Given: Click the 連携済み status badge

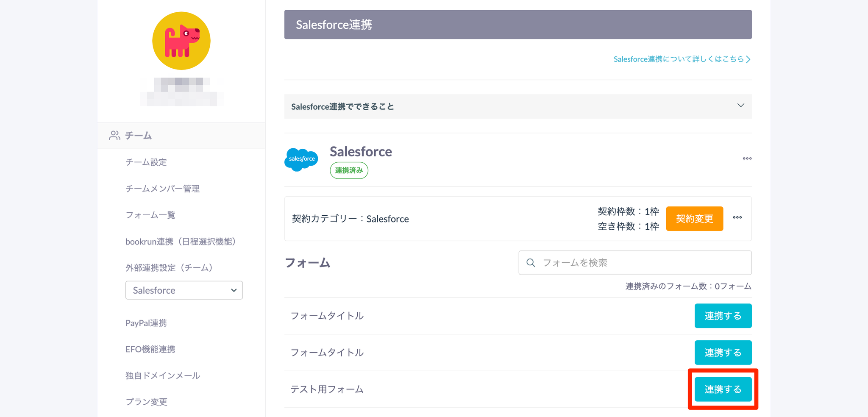Looking at the screenshot, I should point(349,170).
